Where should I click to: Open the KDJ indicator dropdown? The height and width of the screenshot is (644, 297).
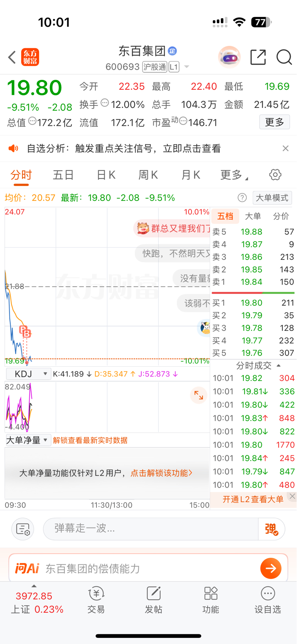click(x=29, y=374)
